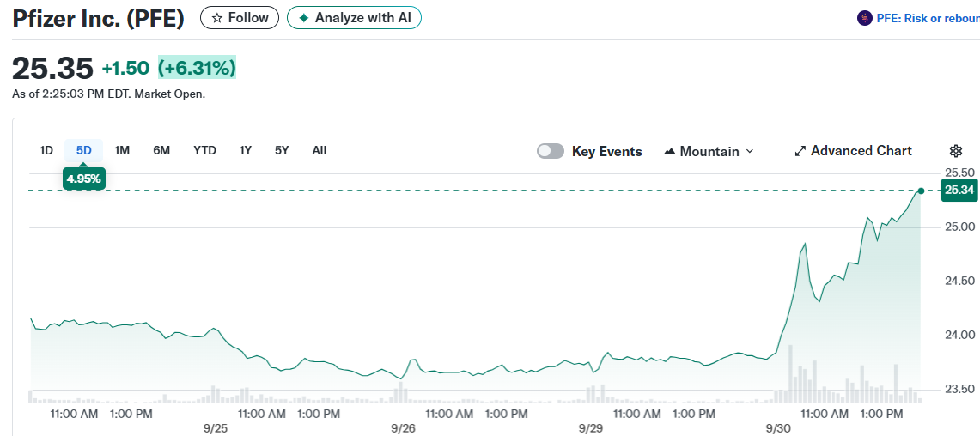Show the All time range

(320, 150)
